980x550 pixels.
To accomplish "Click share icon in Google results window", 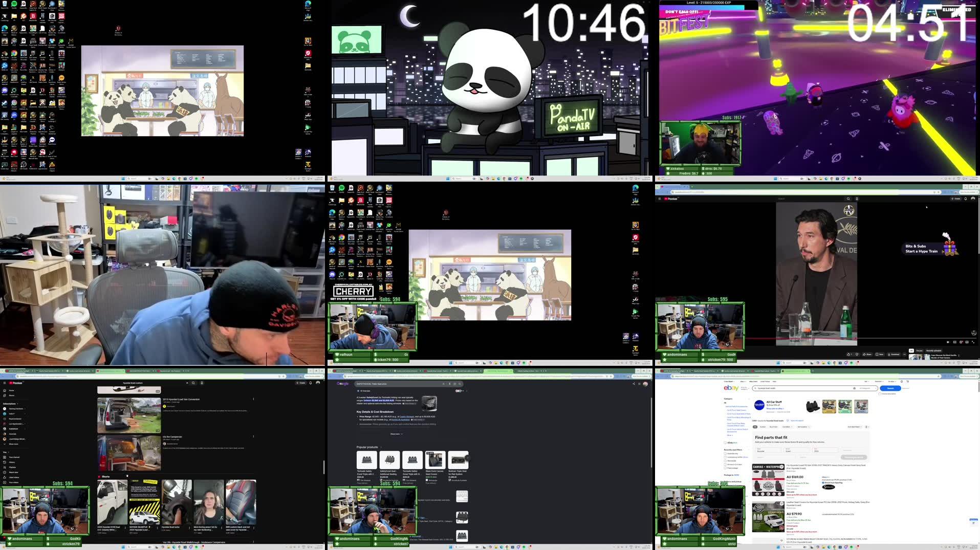I will coord(634,384).
